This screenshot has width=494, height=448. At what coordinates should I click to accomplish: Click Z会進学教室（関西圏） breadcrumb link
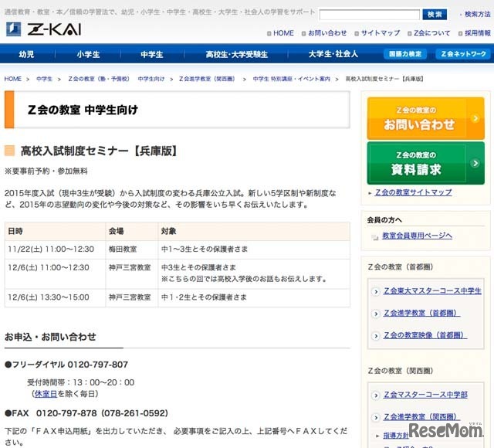coord(207,79)
